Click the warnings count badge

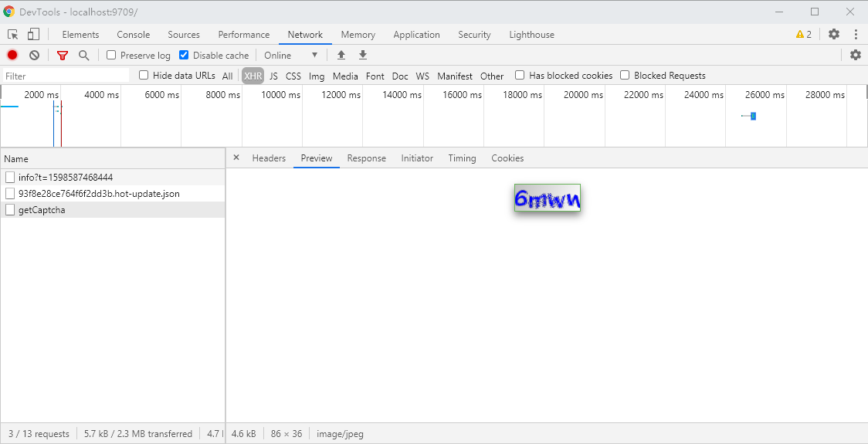(804, 34)
